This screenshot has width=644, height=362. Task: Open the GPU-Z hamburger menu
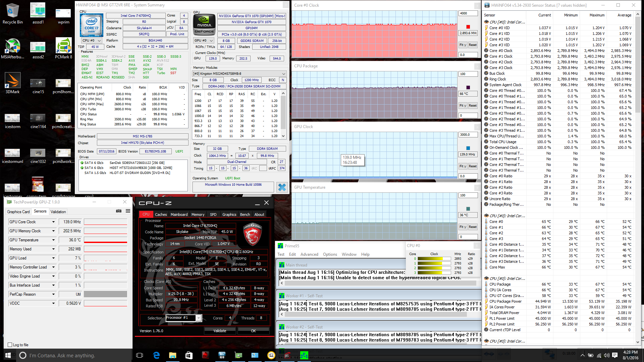point(128,211)
